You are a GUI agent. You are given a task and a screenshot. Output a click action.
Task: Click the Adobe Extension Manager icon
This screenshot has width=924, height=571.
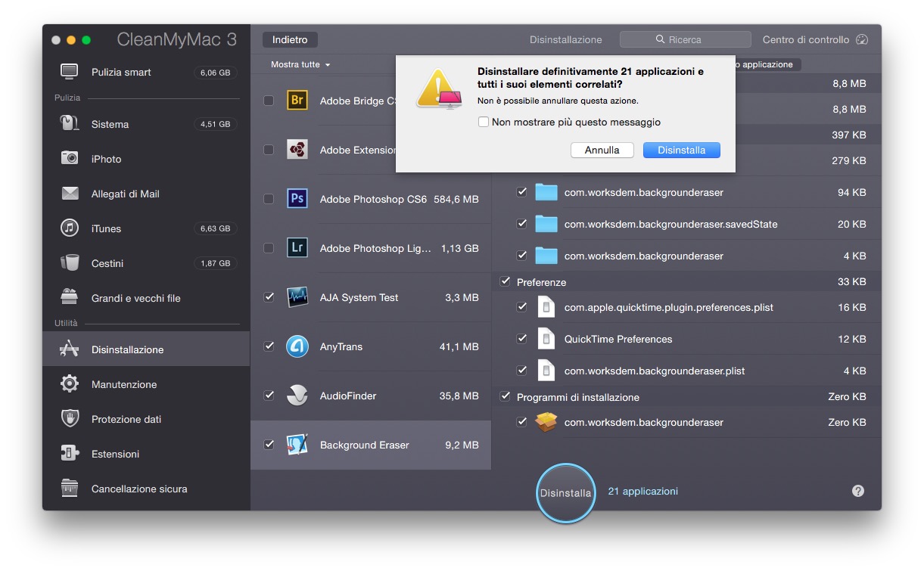297,150
